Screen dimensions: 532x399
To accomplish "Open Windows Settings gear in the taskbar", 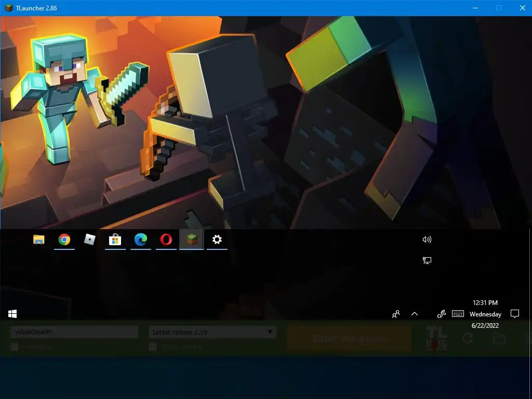I will 217,240.
